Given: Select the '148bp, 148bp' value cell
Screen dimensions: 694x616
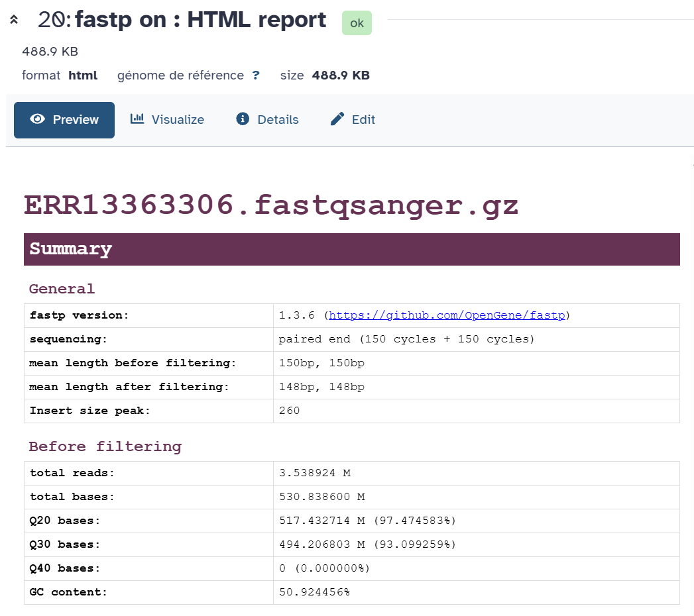Looking at the screenshot, I should click(476, 387).
